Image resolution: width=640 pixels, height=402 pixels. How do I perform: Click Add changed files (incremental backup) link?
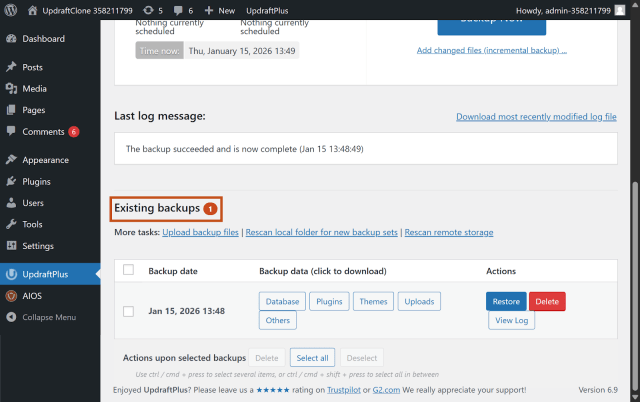pyautogui.click(x=491, y=50)
